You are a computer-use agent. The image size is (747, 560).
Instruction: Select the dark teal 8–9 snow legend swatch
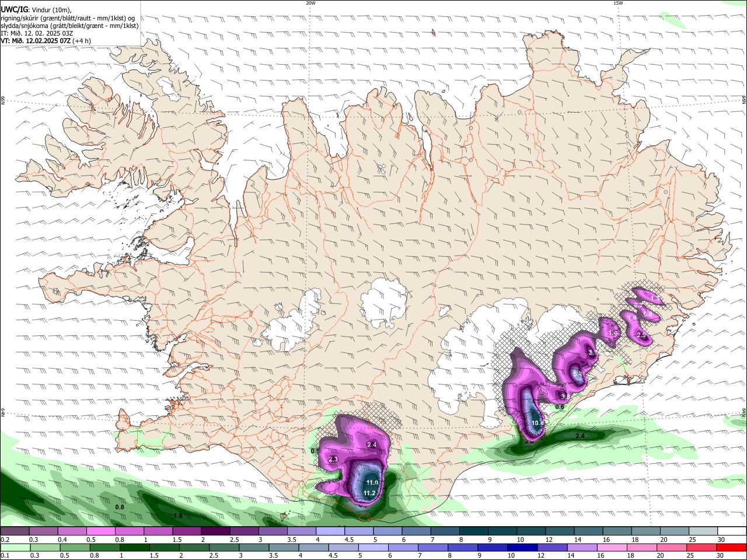(x=473, y=531)
